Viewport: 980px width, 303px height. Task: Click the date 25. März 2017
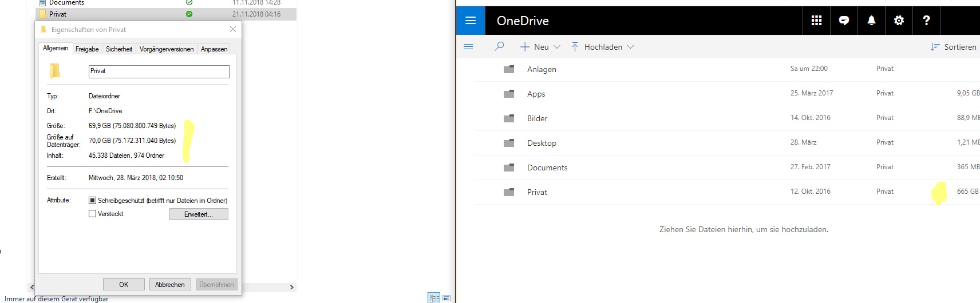[812, 93]
